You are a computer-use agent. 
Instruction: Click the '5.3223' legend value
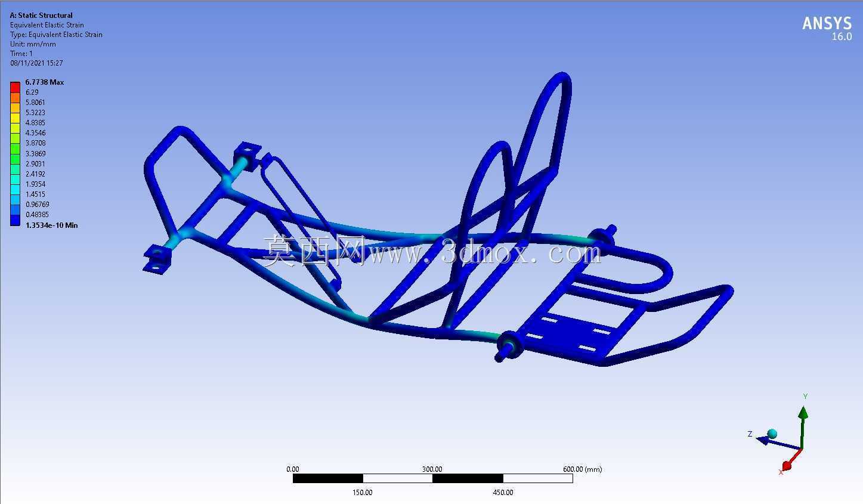(x=35, y=113)
